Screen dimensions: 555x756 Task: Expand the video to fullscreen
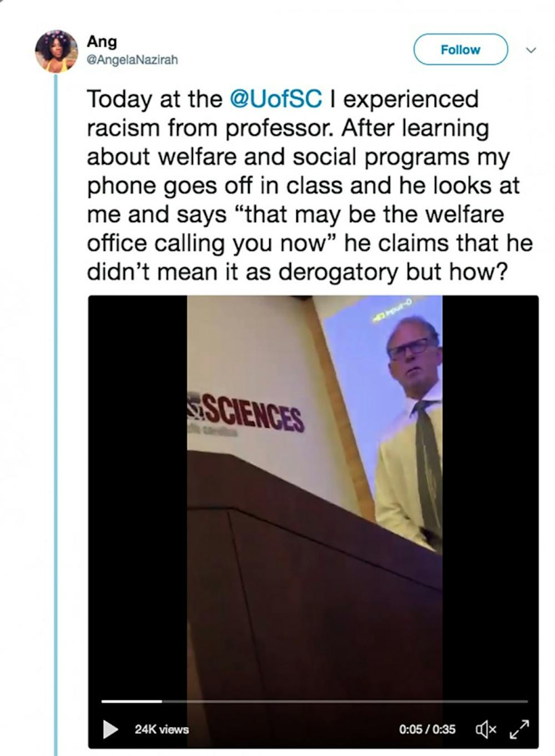519,728
